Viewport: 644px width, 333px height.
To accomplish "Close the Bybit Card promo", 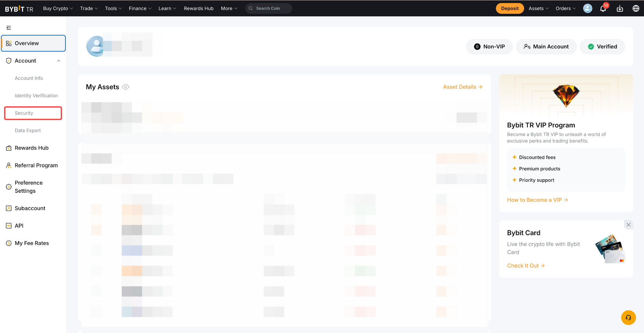I will (628, 225).
